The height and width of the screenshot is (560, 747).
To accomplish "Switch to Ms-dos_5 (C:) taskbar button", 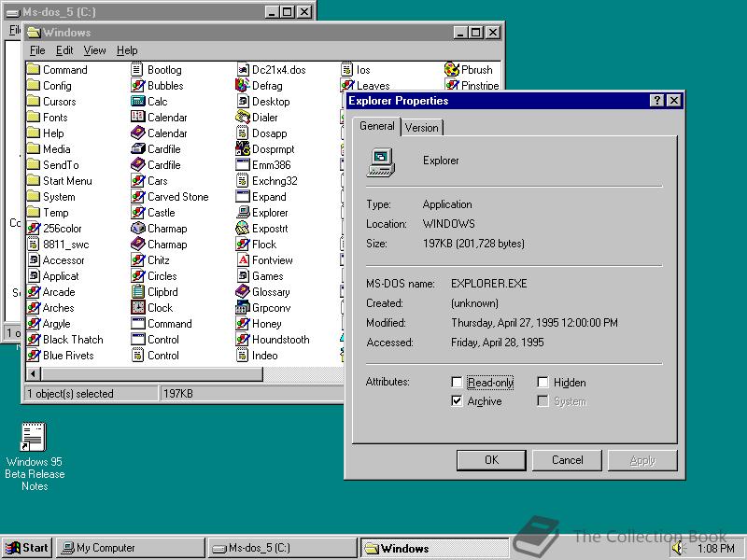I will (283, 548).
